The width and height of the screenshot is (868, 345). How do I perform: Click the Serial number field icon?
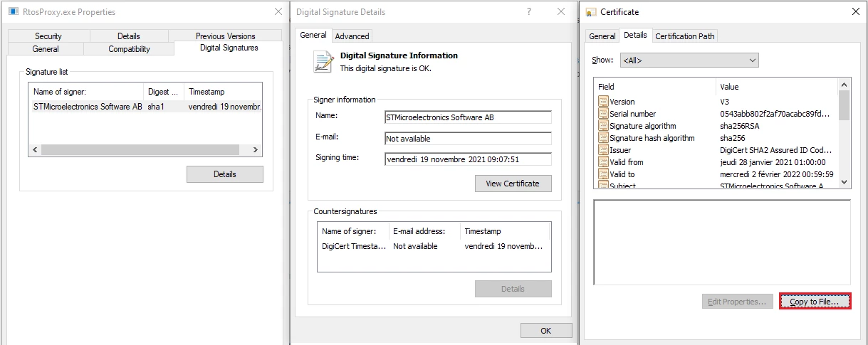[603, 114]
